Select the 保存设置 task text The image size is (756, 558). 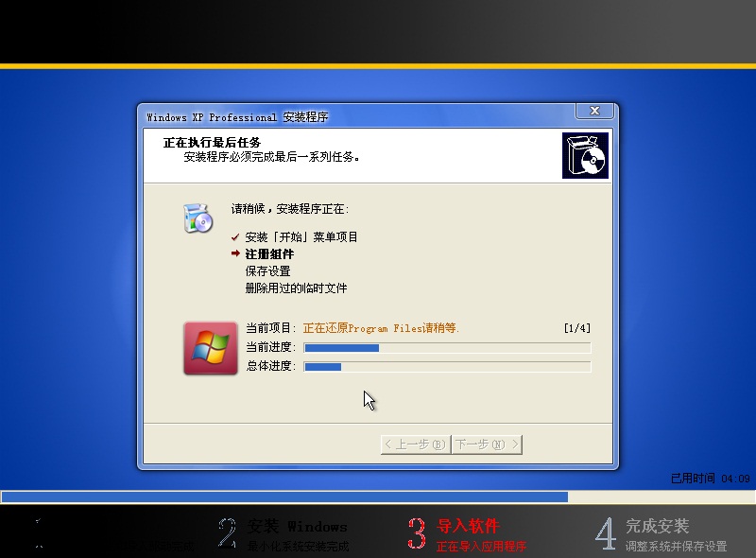[x=267, y=271]
